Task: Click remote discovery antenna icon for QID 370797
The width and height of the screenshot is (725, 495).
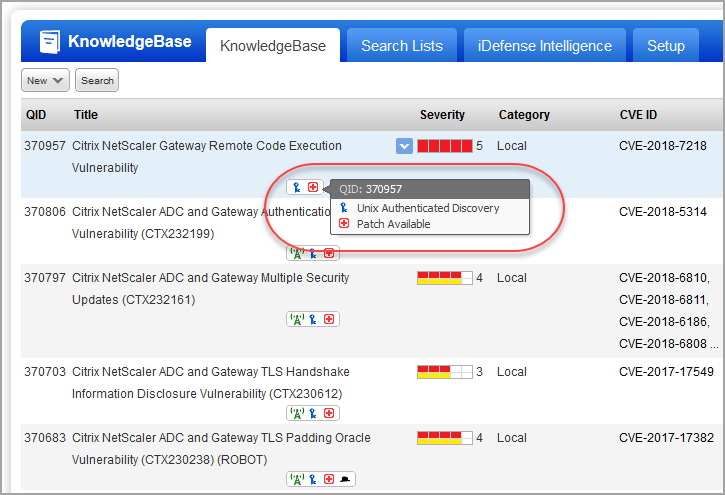Action: 297,319
